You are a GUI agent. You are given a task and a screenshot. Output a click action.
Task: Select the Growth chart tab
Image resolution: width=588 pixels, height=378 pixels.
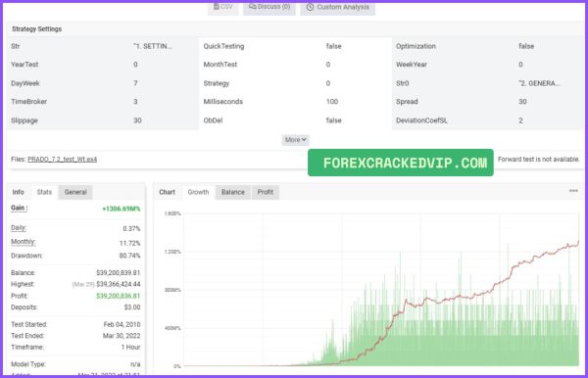(x=198, y=192)
